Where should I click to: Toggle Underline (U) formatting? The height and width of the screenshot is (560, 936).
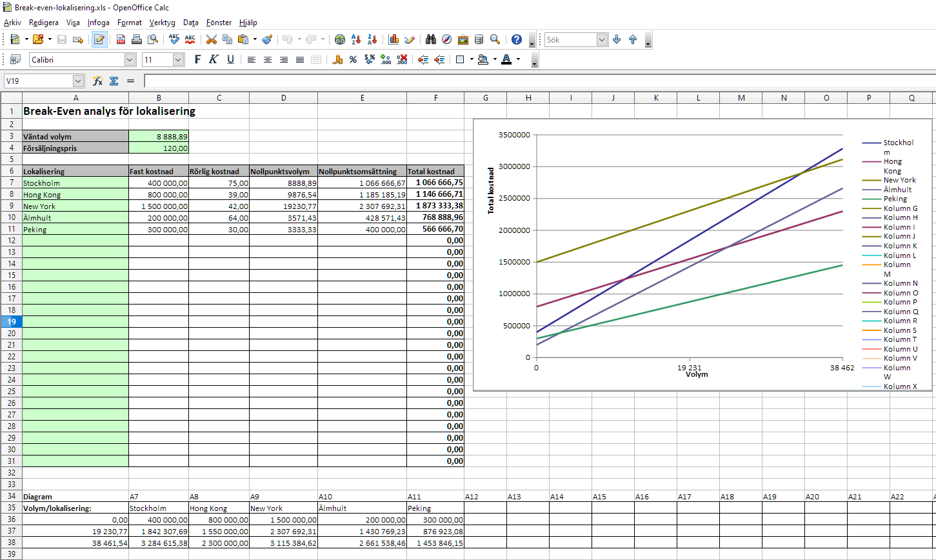pyautogui.click(x=230, y=59)
